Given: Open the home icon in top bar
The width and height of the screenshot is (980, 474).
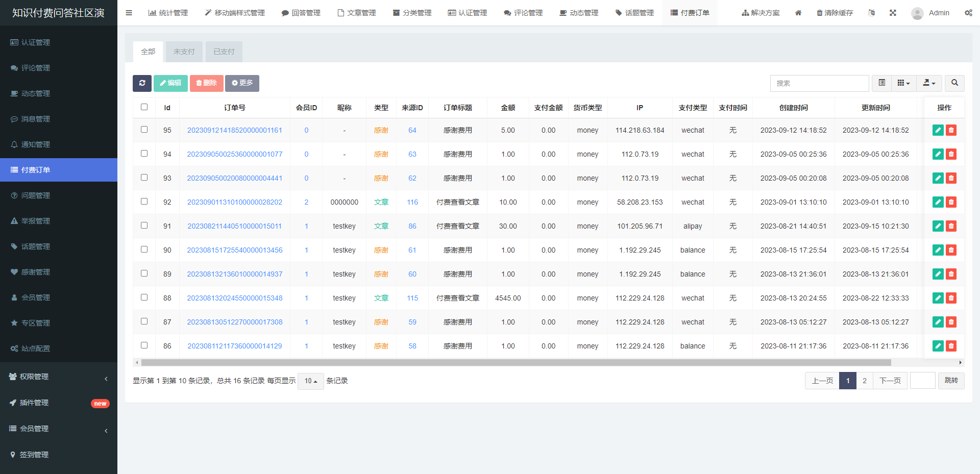Looking at the screenshot, I should (x=798, y=13).
